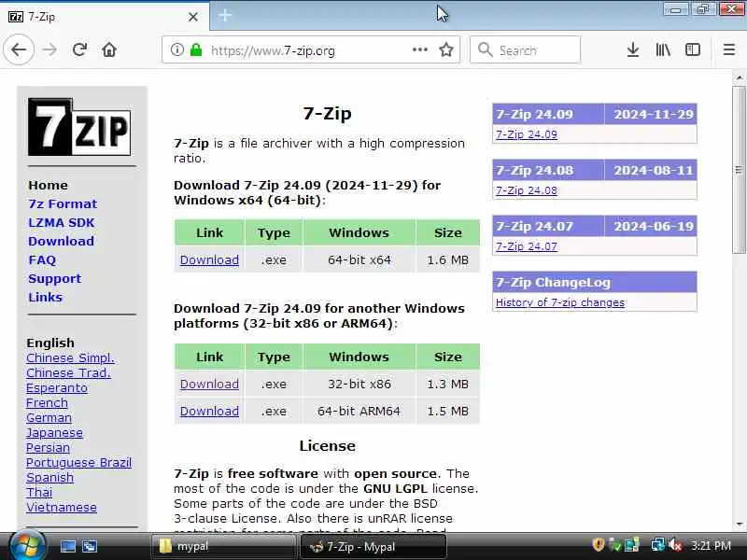Open the 7-Zip 24.09 news link
747x560 pixels.
(527, 134)
